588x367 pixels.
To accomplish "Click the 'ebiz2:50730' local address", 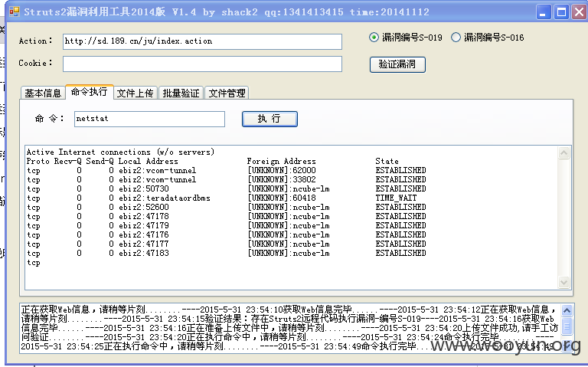I will pos(144,188).
